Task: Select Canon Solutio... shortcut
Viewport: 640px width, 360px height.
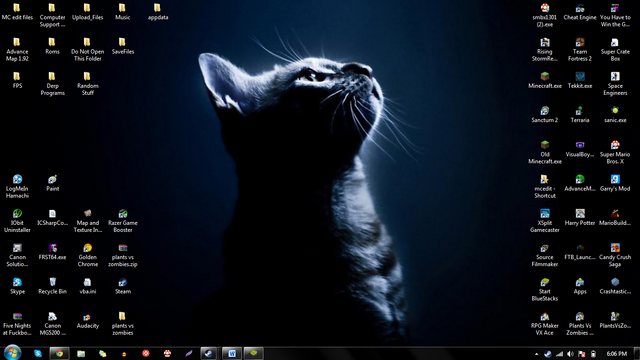Action: tap(17, 255)
